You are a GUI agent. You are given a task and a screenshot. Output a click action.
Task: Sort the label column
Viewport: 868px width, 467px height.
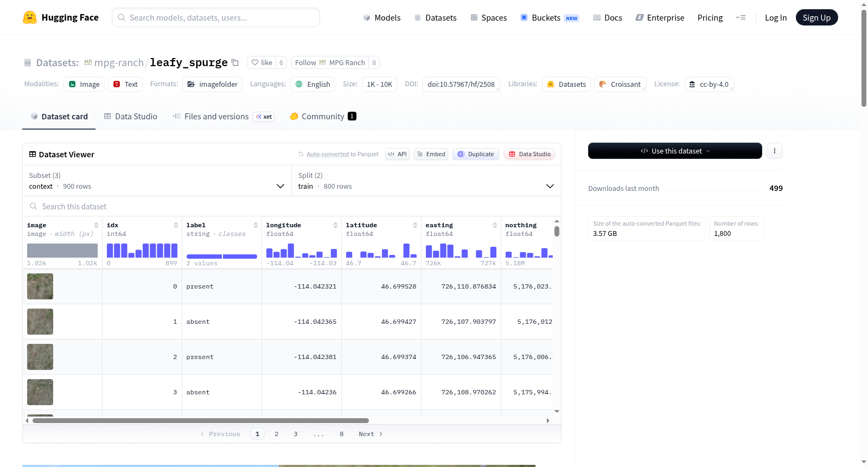tap(256, 225)
